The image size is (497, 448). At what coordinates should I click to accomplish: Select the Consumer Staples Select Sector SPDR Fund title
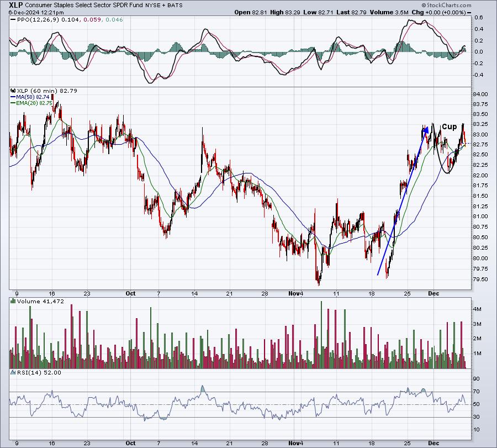click(x=84, y=5)
